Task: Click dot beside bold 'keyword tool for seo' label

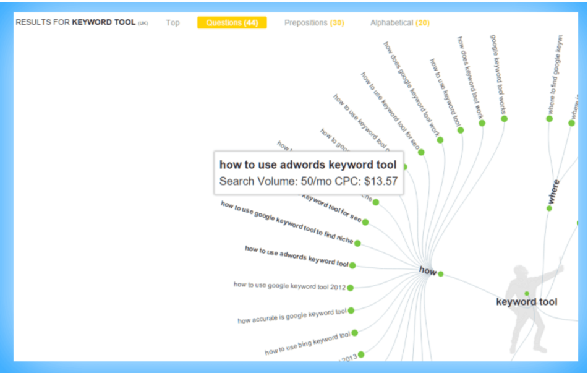Action: pyautogui.click(x=365, y=222)
